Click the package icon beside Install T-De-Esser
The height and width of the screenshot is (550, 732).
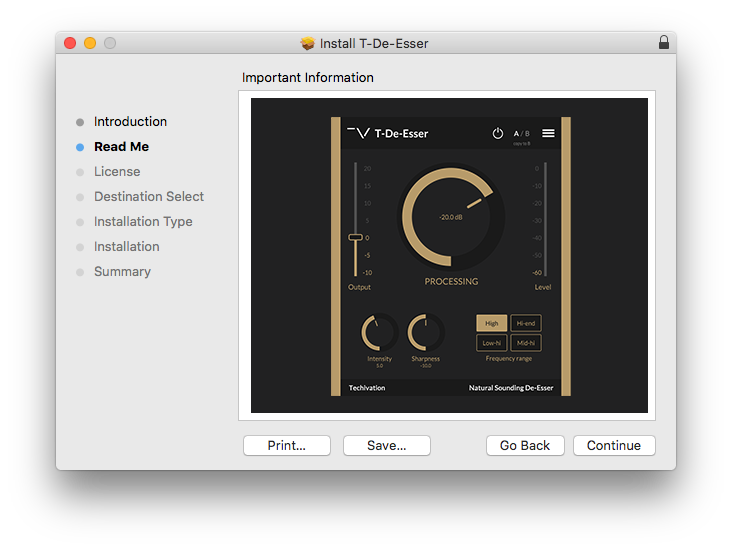coord(308,43)
